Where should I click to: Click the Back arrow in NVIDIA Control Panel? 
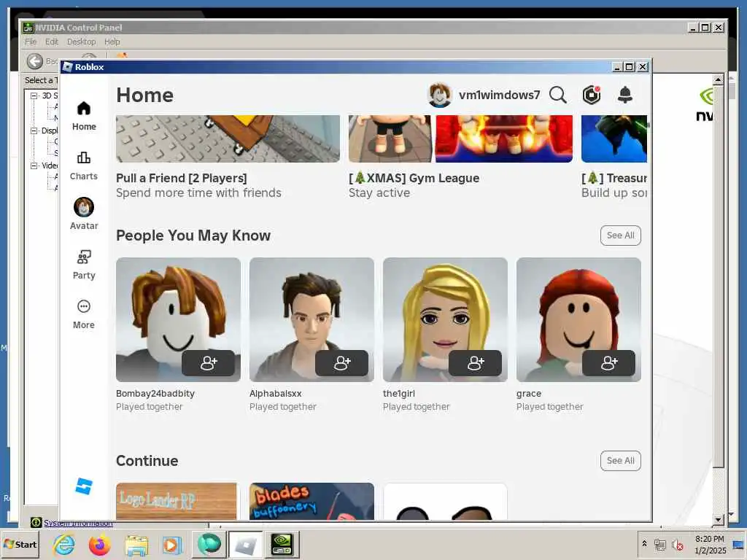(35, 61)
